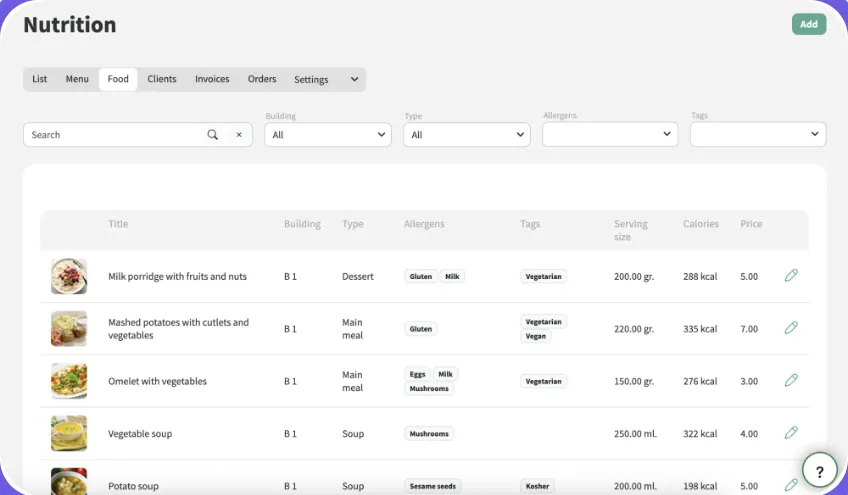Click 'Mashed potatoes with cutlets and vegetables' title

pyautogui.click(x=178, y=329)
